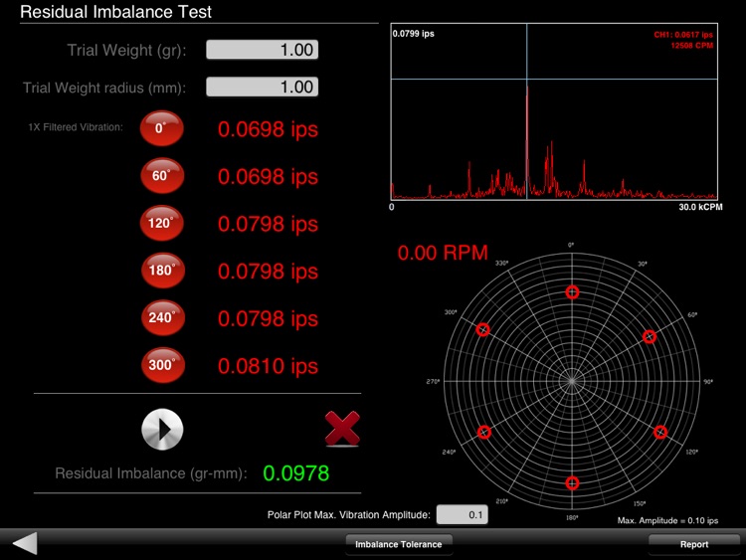746x560 pixels.
Task: Click the 0.0810 ips vibration reading
Action: tap(268, 366)
